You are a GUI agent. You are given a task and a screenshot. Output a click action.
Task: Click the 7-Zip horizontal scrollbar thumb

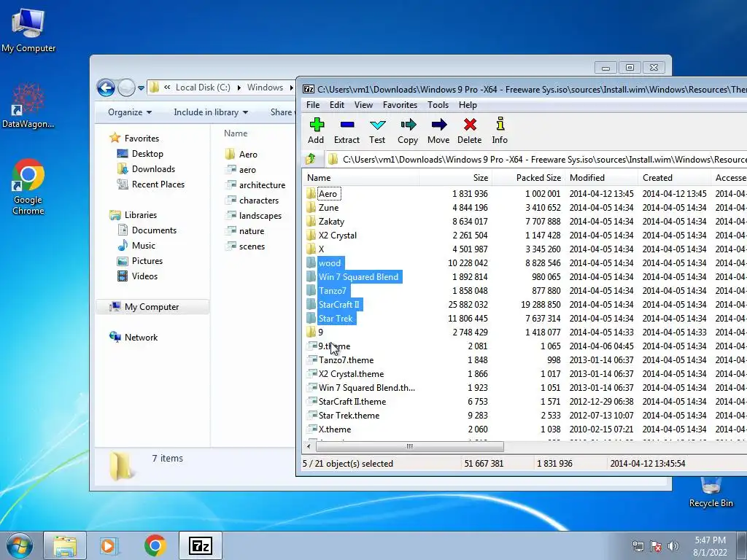[x=410, y=446]
